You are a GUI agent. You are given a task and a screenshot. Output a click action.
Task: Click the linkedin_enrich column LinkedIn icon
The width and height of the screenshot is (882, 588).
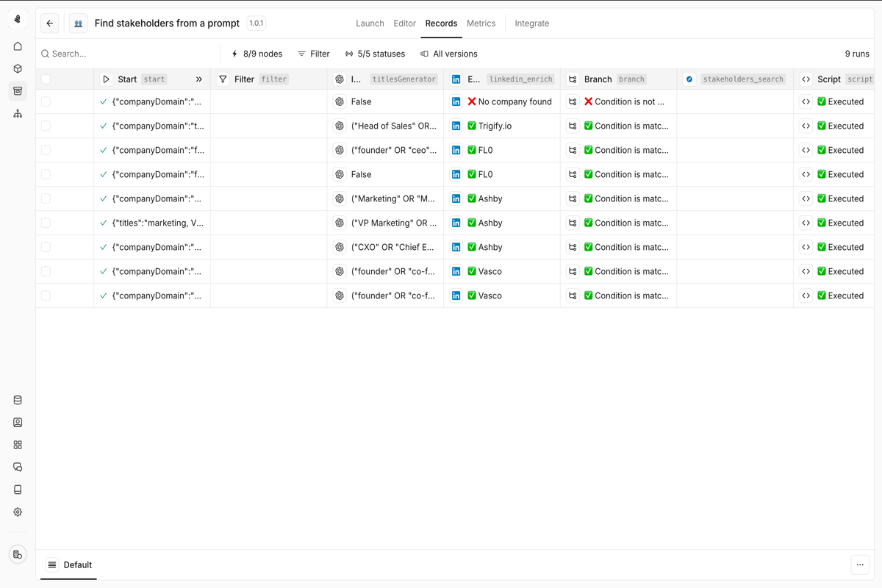click(456, 79)
